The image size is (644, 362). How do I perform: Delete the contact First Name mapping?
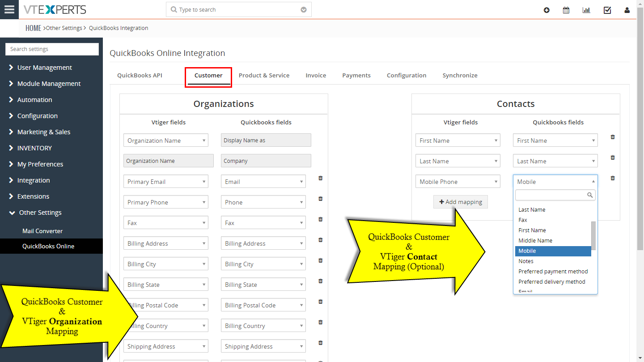click(x=613, y=137)
